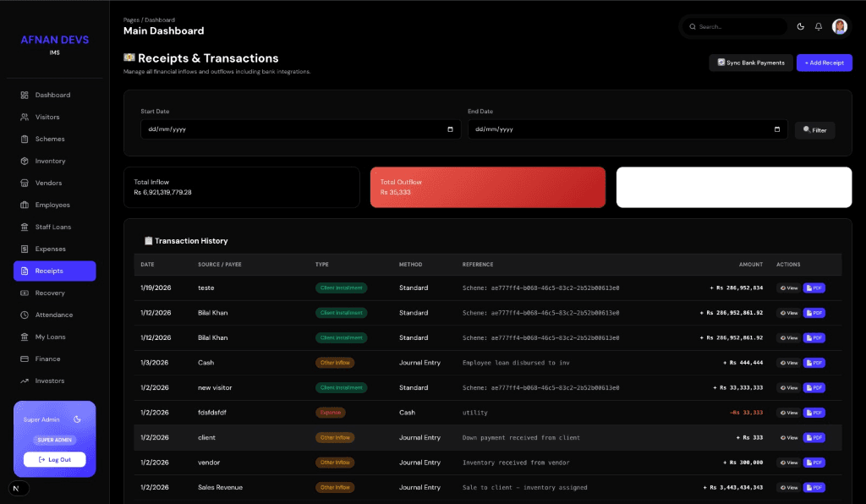View the client transaction
866x504 pixels.
[789, 438]
